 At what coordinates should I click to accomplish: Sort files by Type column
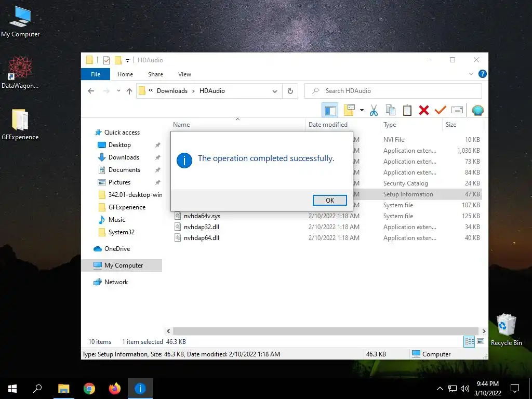pyautogui.click(x=390, y=125)
